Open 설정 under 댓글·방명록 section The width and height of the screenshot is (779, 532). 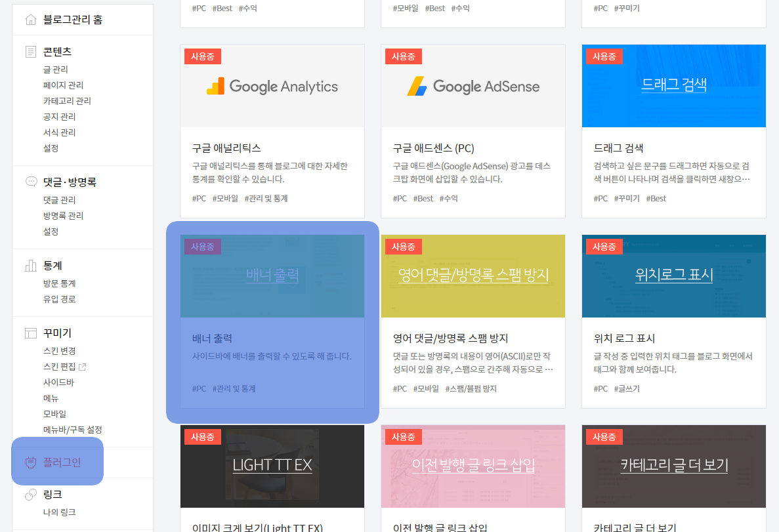(x=51, y=232)
